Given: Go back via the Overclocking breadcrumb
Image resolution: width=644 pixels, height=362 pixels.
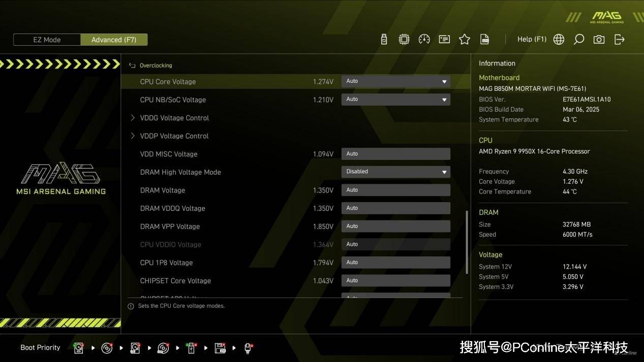Looking at the screenshot, I should [150, 65].
